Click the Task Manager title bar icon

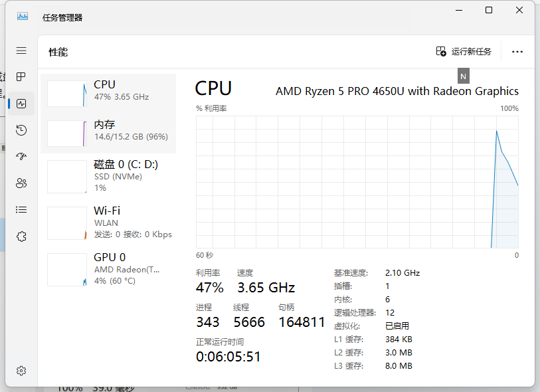(x=23, y=16)
